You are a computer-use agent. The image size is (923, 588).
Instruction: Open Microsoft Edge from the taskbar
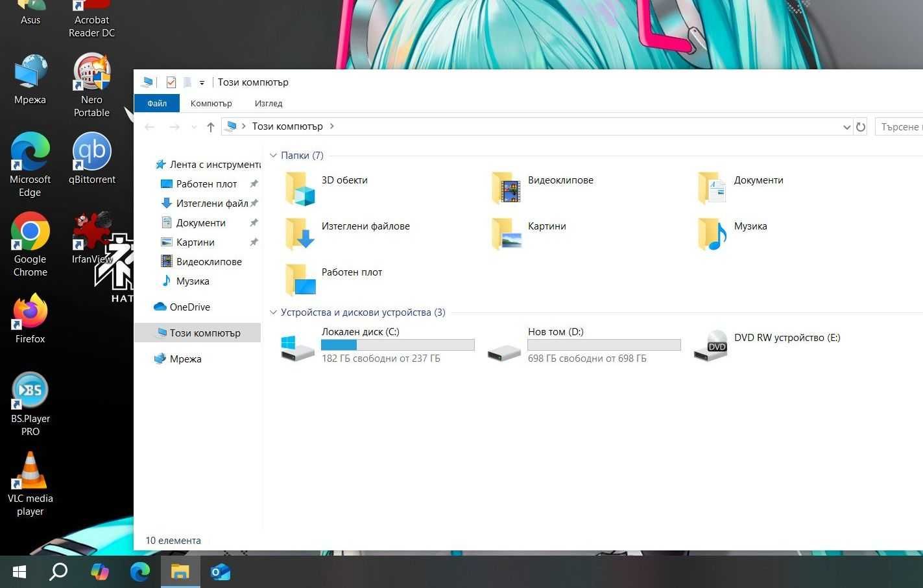140,572
